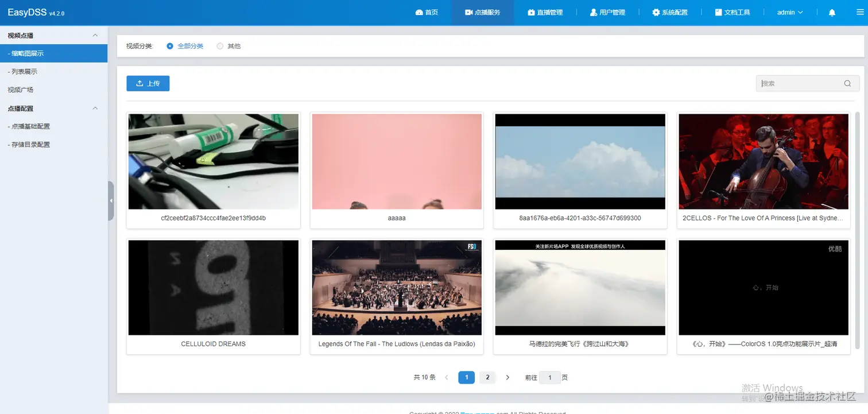868x414 pixels.
Task: Open the CELLULOID DREAMS video thumbnail
Action: click(214, 288)
